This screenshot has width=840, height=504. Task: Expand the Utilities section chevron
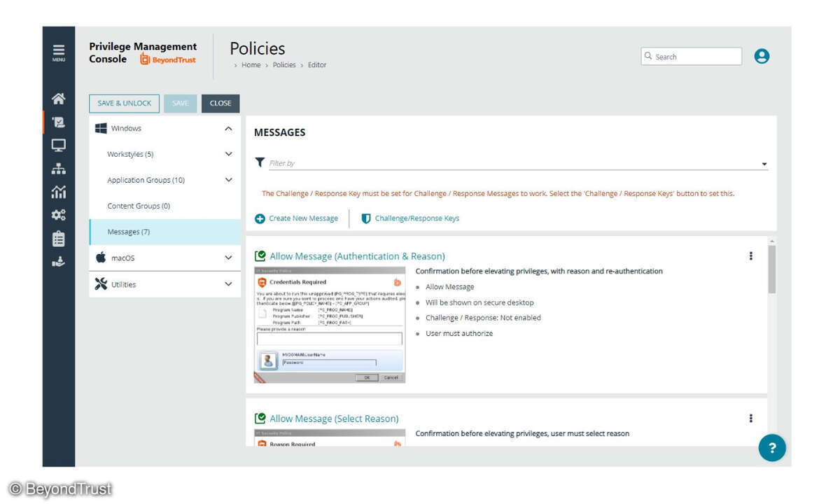pos(228,284)
